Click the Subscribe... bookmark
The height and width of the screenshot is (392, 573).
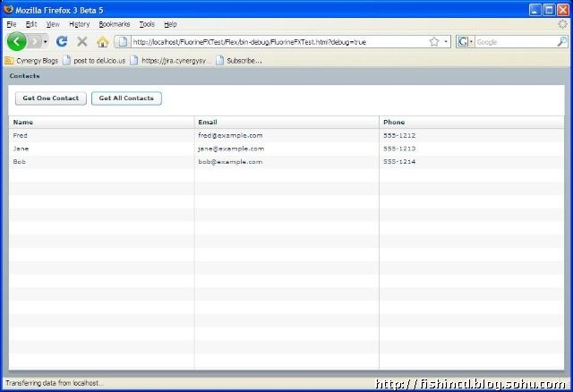239,61
